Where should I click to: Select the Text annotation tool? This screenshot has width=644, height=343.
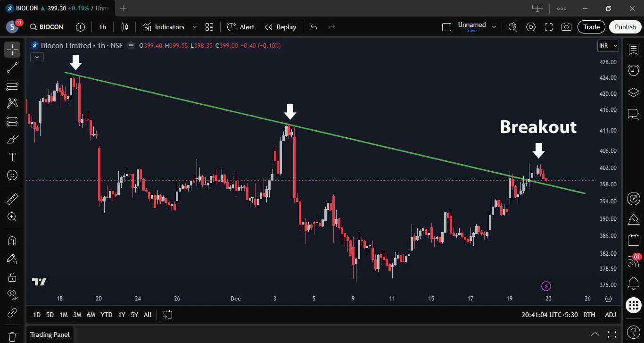pos(12,157)
